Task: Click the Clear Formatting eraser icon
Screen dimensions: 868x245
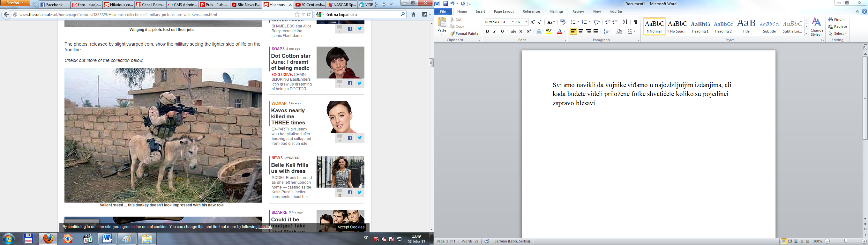Action: pos(563,22)
